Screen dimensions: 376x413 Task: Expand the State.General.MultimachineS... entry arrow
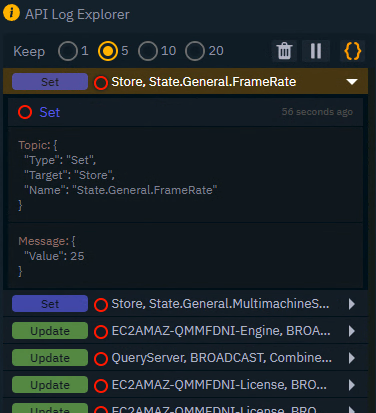[x=351, y=304]
